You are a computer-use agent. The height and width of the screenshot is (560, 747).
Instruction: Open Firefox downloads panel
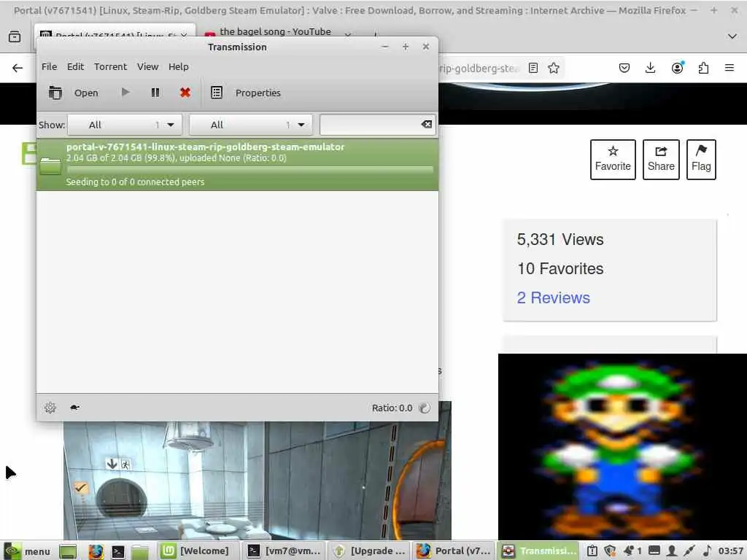click(650, 68)
